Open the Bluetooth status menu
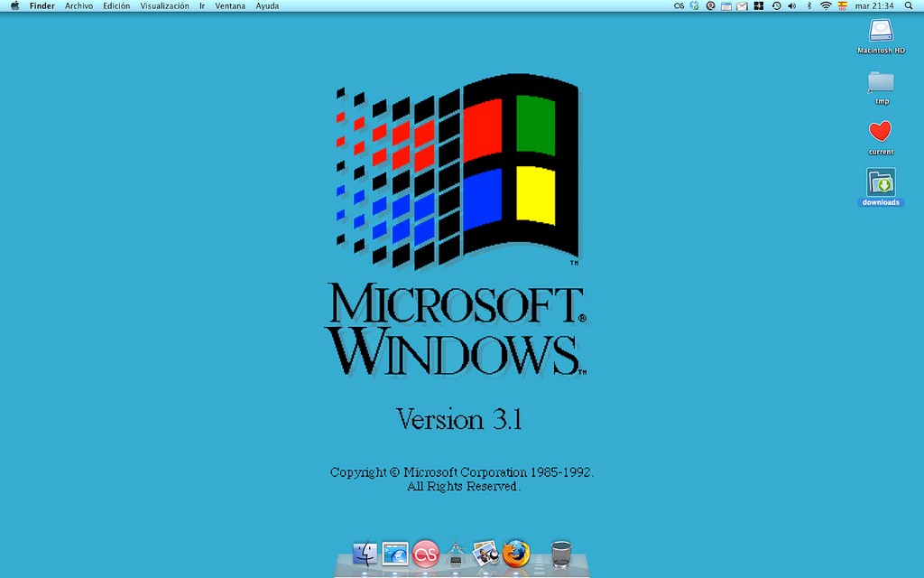Viewport: 924px width, 578px height. (809, 6)
